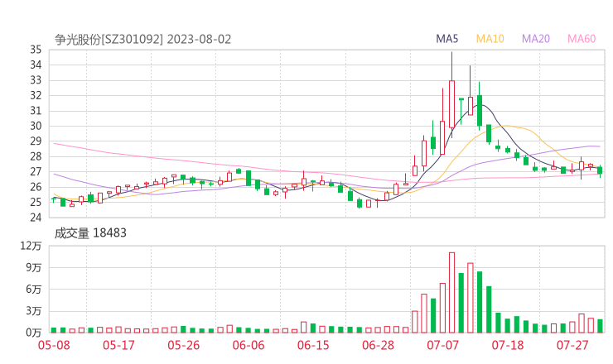This screenshot has width=613, height=364.
Task: Click the MA10 legend label
Action: pyautogui.click(x=490, y=39)
